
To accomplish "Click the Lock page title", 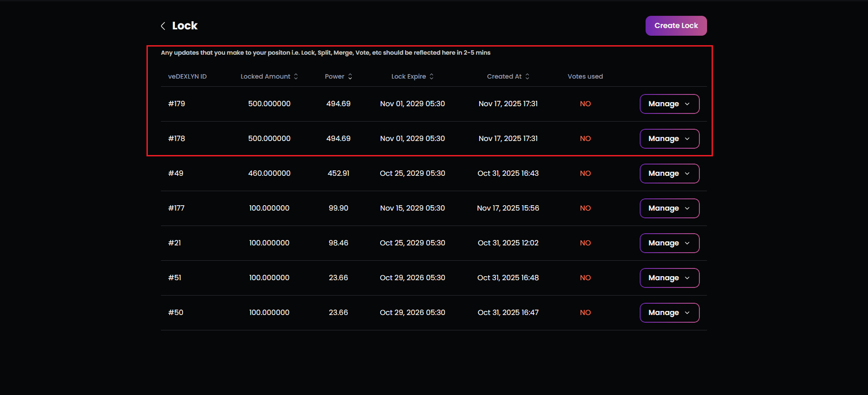I will click(184, 26).
